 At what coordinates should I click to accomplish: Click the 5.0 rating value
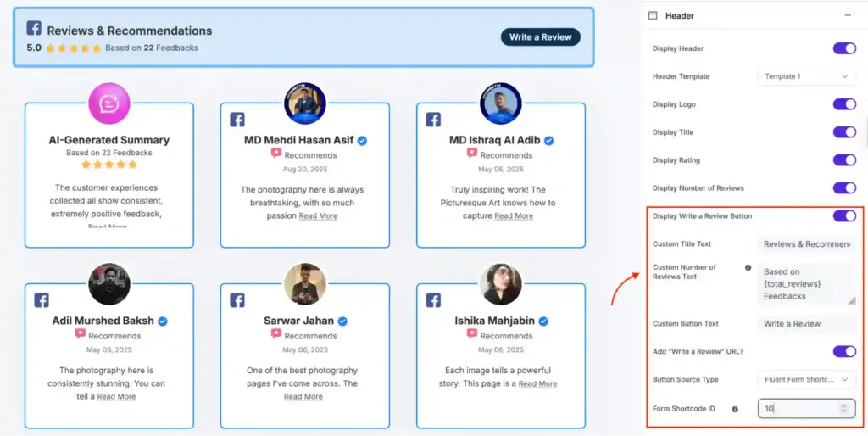pyautogui.click(x=34, y=48)
